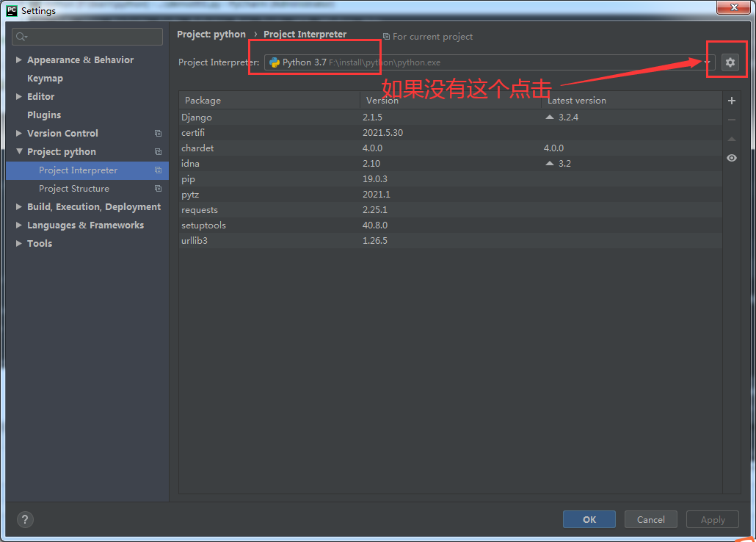
Task: Click requests version 2.25.1
Action: (x=374, y=210)
